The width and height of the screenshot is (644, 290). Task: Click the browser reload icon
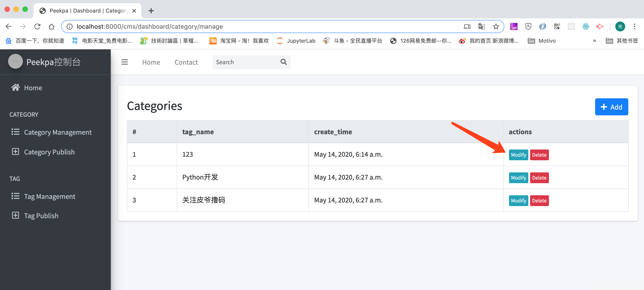37,26
